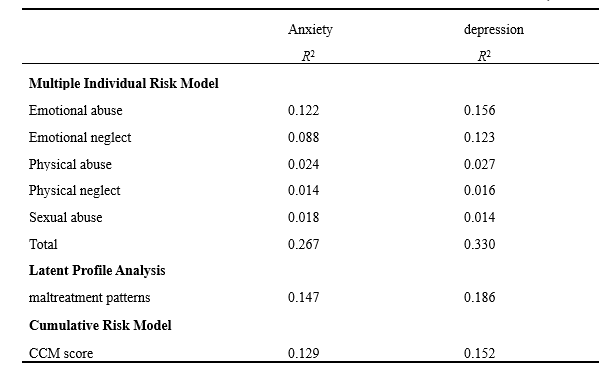
Task: Select the Emotional neglect row label
Action: click(80, 137)
